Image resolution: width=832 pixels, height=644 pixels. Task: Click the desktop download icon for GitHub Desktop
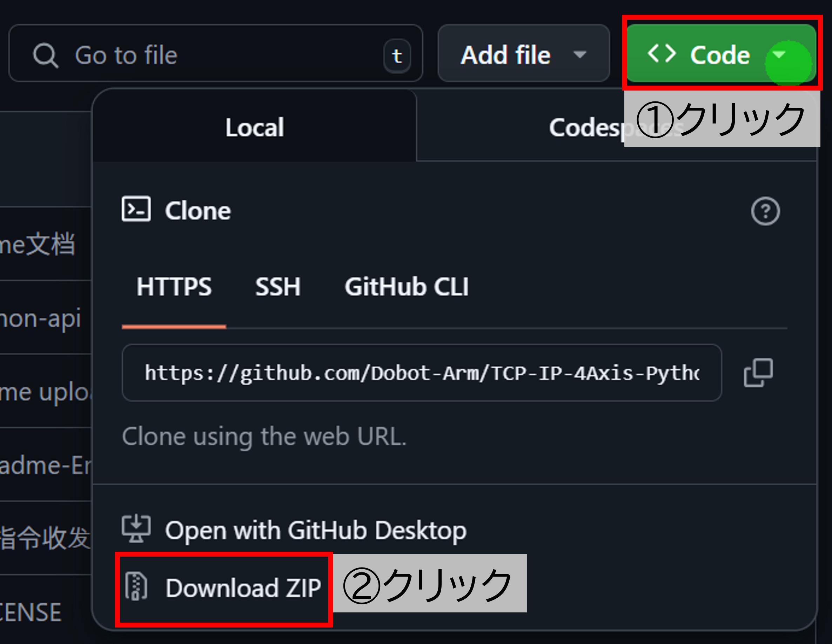(x=136, y=529)
